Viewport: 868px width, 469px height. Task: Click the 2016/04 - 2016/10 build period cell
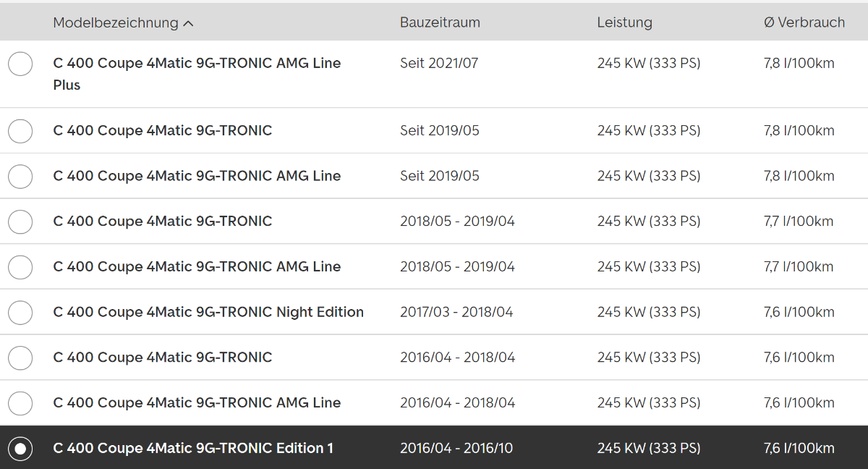(x=456, y=448)
